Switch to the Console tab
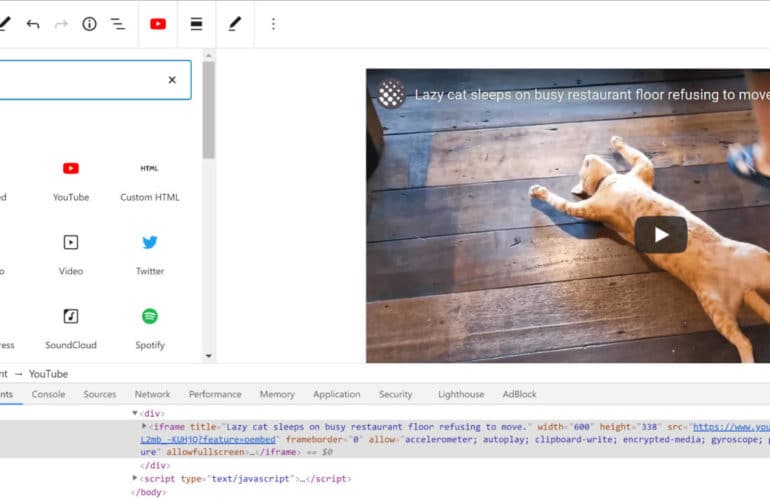The height and width of the screenshot is (500, 770). pos(48,394)
